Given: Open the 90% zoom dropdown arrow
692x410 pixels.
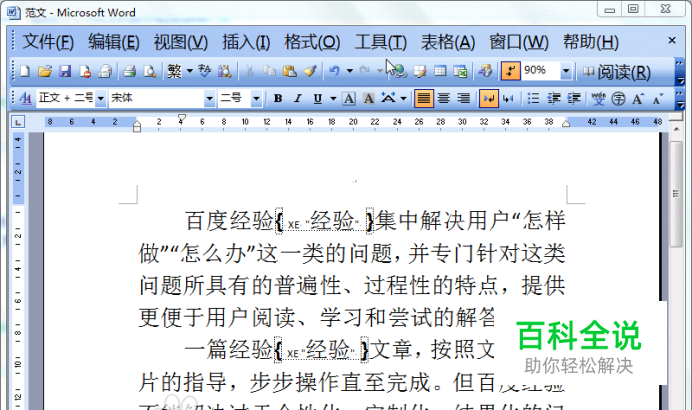Looking at the screenshot, I should coord(566,71).
